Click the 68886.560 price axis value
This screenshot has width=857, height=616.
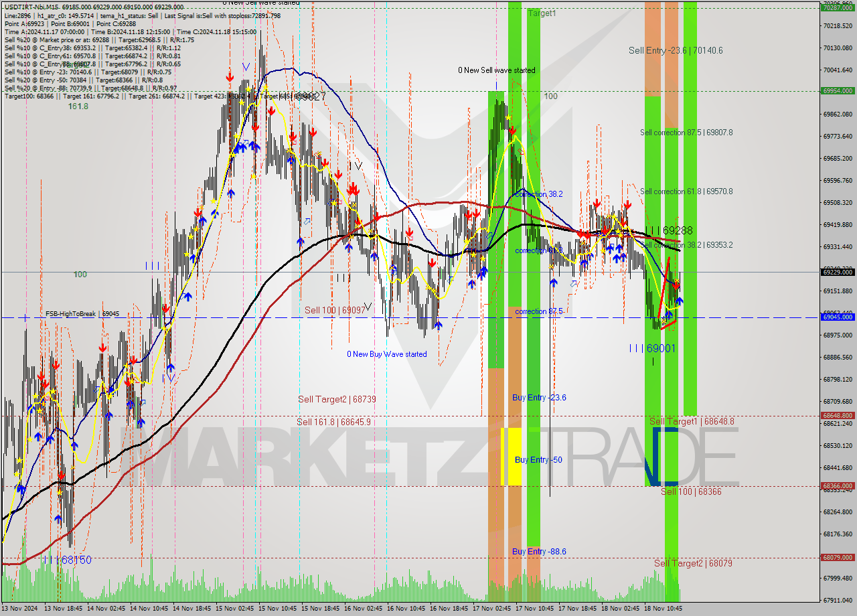(x=839, y=357)
